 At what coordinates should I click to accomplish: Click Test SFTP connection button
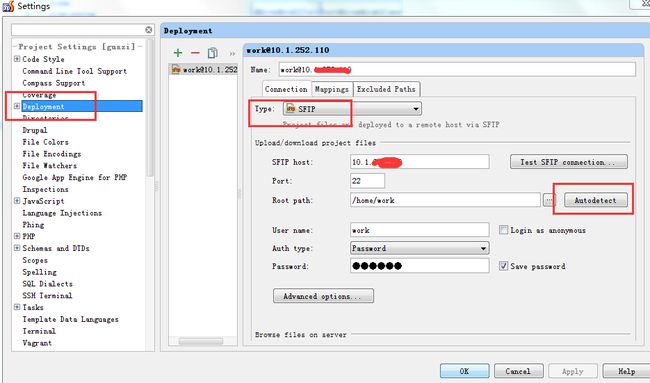[569, 162]
